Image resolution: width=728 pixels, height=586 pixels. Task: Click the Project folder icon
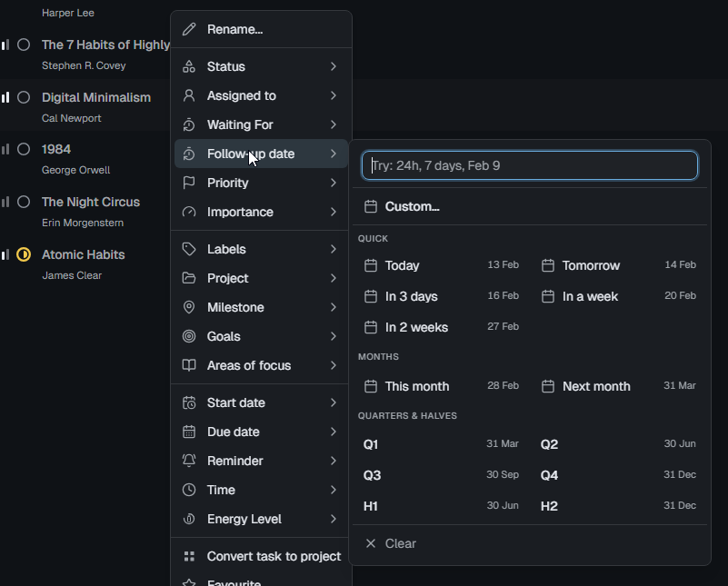click(x=190, y=278)
